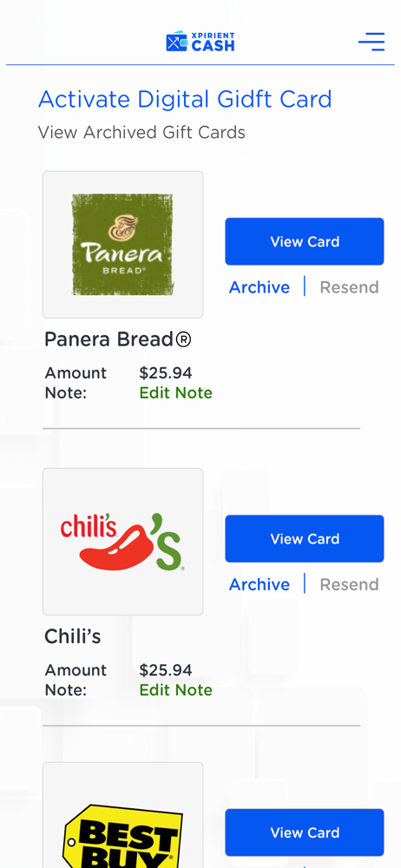Archive the Panera Bread gift card
Image resolution: width=401 pixels, height=868 pixels.
click(260, 287)
